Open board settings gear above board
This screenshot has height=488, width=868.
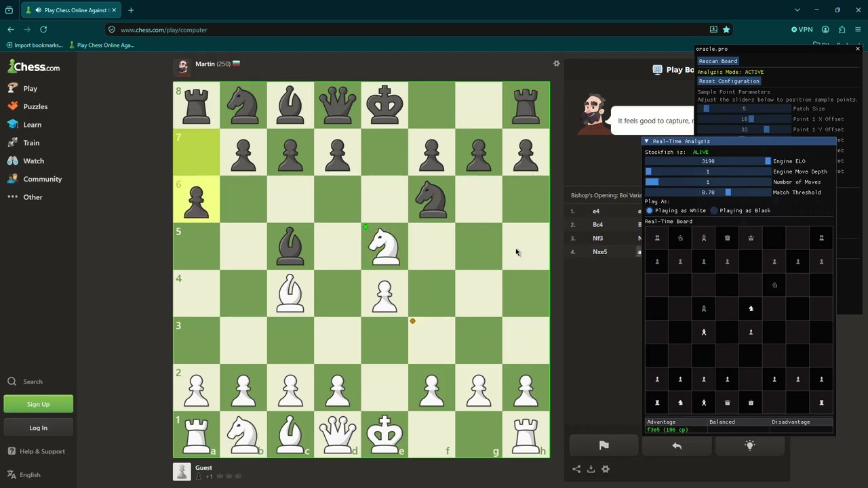point(557,64)
